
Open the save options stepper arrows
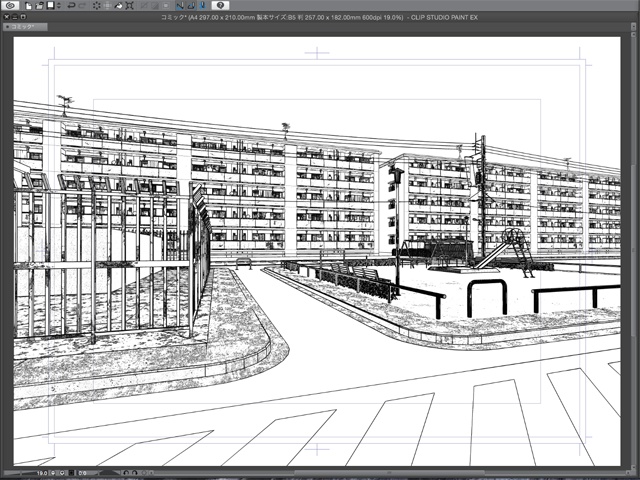click(59, 6)
